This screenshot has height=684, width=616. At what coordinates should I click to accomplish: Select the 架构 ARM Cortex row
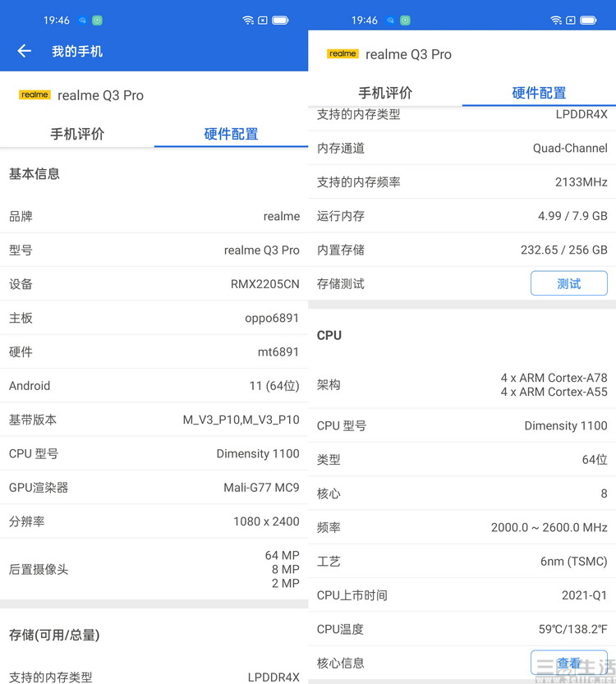(x=462, y=384)
